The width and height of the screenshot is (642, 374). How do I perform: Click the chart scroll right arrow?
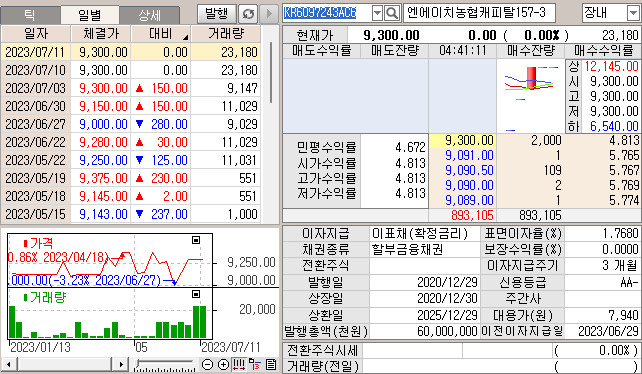(x=121, y=364)
